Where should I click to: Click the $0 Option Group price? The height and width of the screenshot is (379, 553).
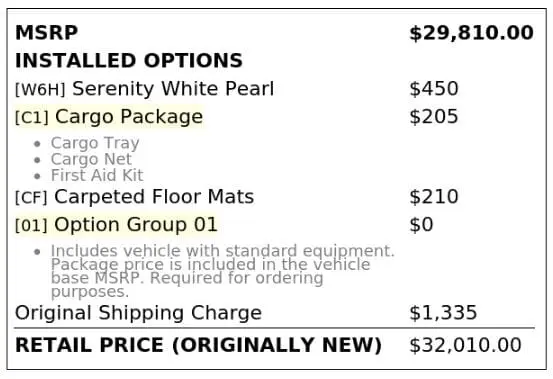click(421, 225)
